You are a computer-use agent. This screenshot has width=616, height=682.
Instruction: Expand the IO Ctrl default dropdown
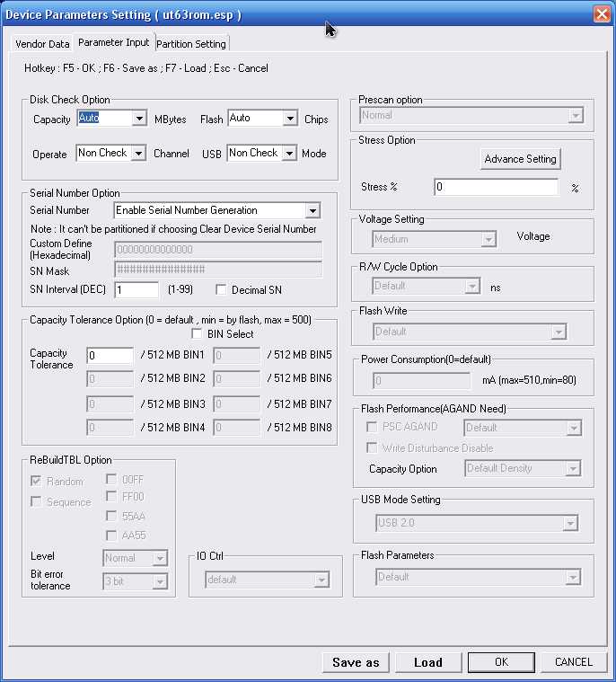click(321, 580)
